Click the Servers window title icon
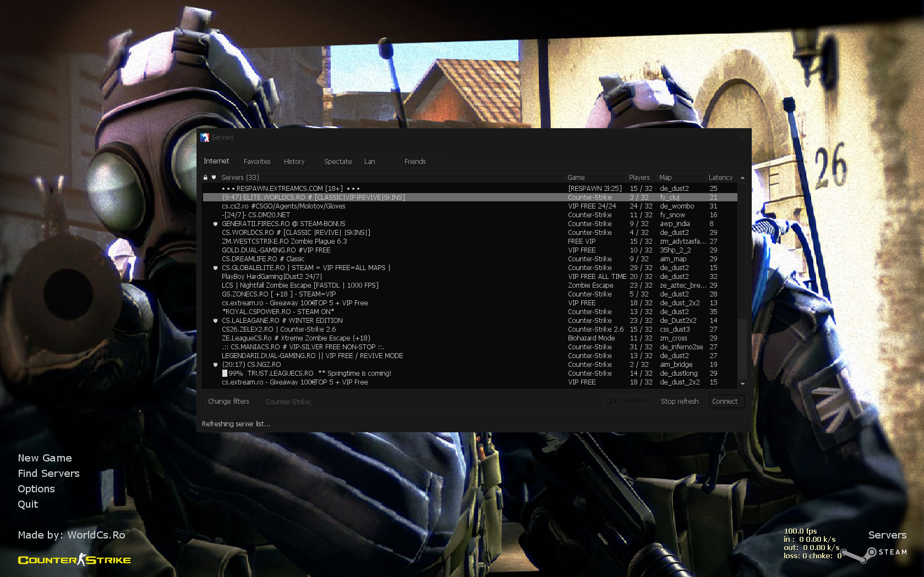Image resolution: width=924 pixels, height=577 pixels. [205, 138]
